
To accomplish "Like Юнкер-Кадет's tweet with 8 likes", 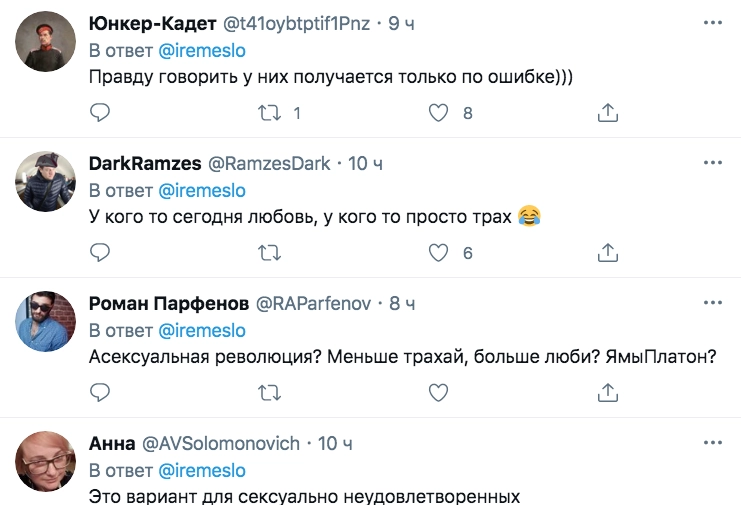I will click(x=438, y=114).
